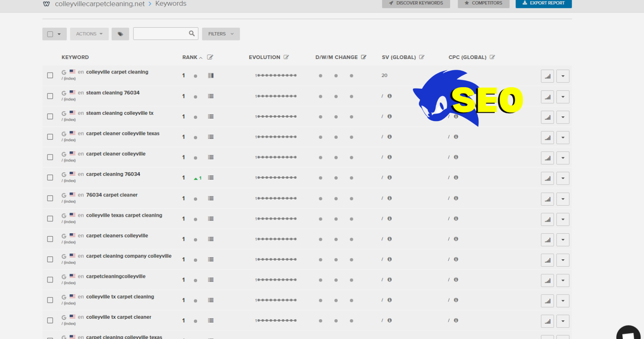
Task: Click the search input field
Action: [161, 33]
